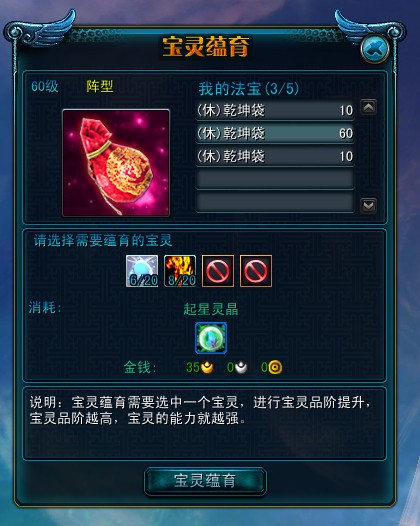Click the fourth empty treasure slot
Screen dimensions: 420x526
pos(275,179)
